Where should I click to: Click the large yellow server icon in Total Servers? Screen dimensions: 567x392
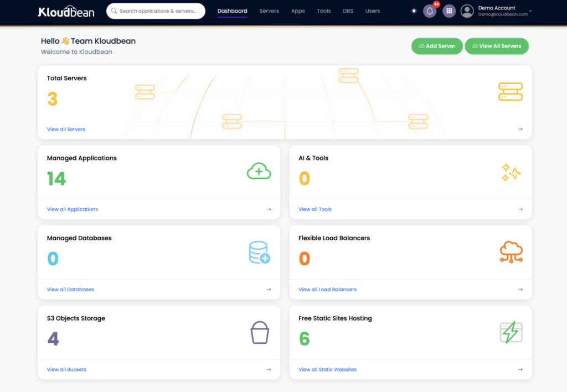pyautogui.click(x=510, y=91)
